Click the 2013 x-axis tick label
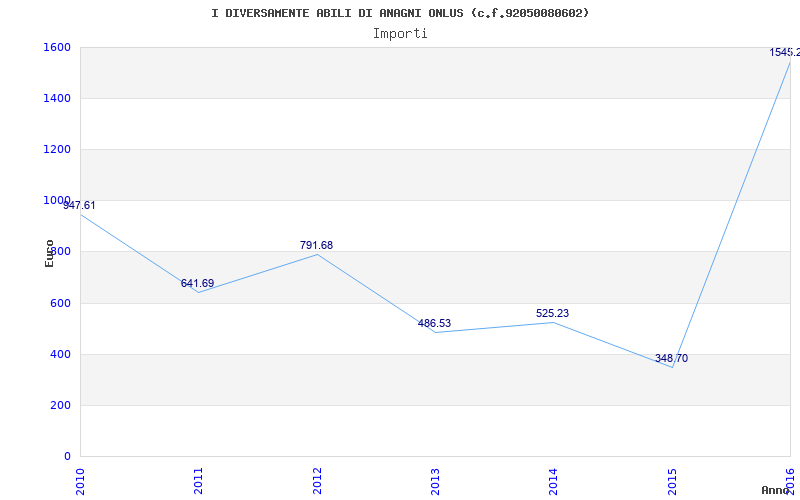800x500 pixels. (x=435, y=480)
